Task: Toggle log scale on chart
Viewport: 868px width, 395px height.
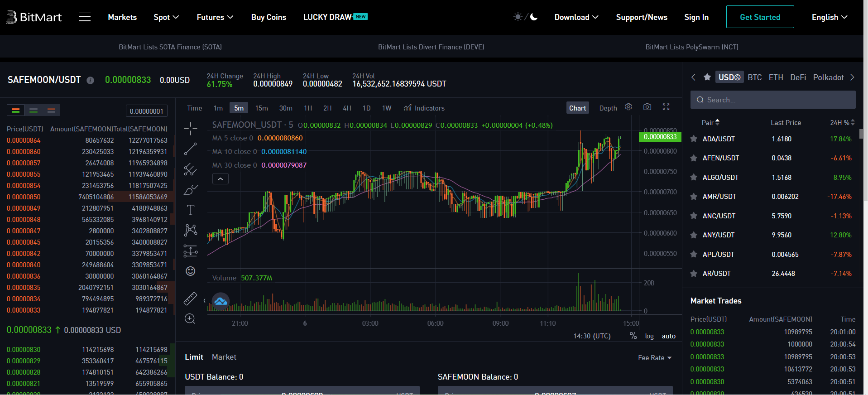Action: 649,336
